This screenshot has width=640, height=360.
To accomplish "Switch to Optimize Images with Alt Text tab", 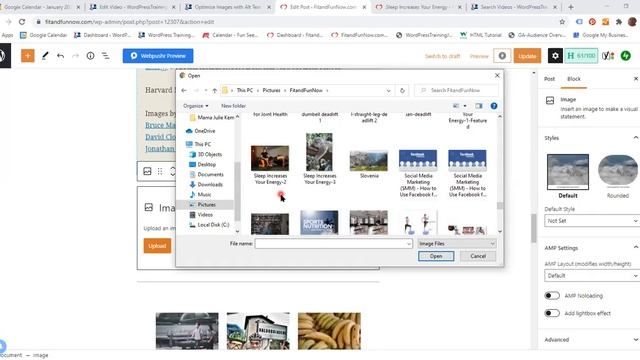I will click(227, 7).
